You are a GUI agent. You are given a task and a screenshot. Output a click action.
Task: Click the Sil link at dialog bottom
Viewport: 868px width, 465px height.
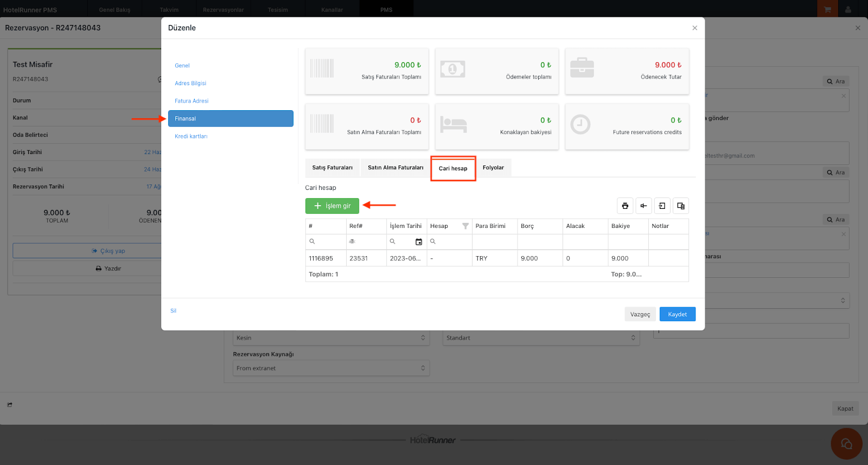(x=173, y=311)
